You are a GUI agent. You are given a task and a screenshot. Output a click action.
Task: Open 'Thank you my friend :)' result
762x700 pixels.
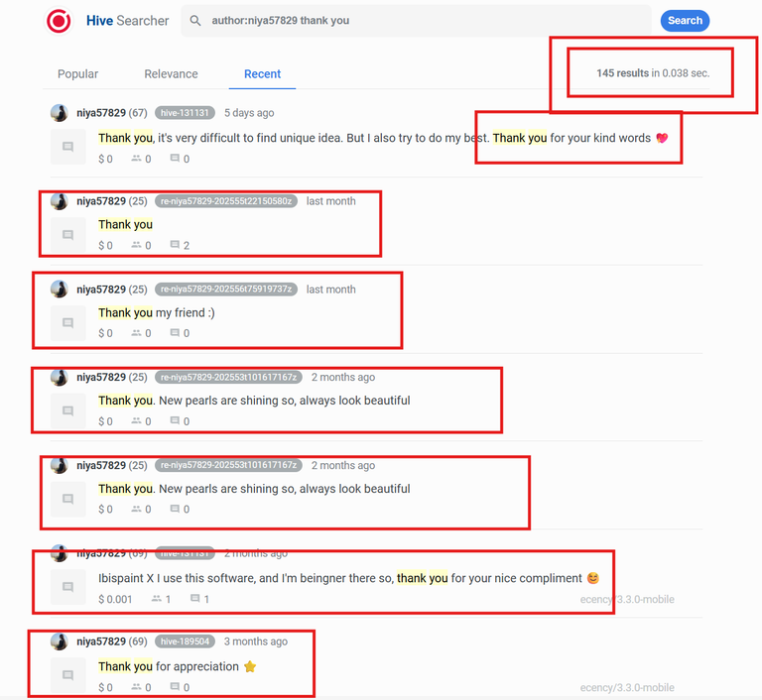pos(157,313)
